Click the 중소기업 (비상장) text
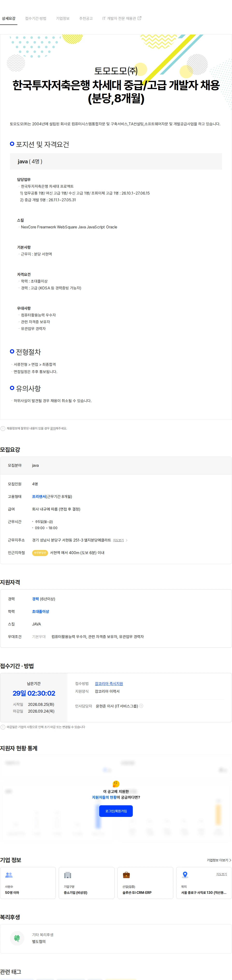 [76, 892]
